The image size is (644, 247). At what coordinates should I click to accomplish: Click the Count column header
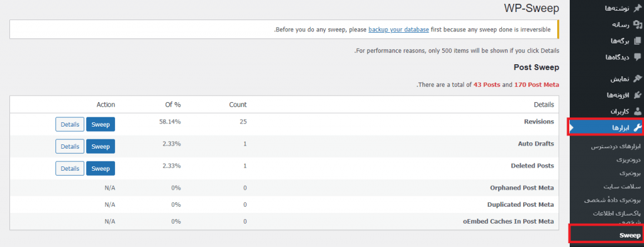[x=238, y=105]
